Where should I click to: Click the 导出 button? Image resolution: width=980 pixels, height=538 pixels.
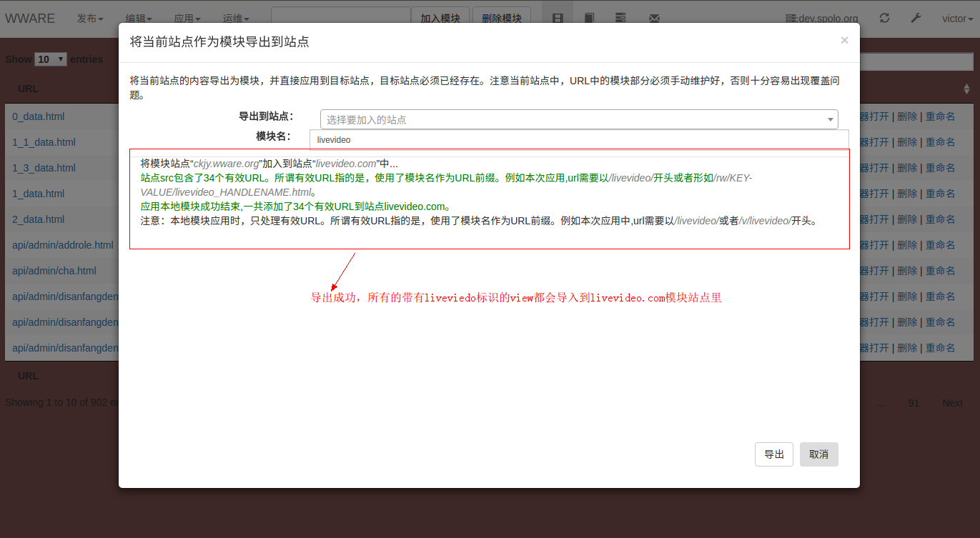point(774,454)
